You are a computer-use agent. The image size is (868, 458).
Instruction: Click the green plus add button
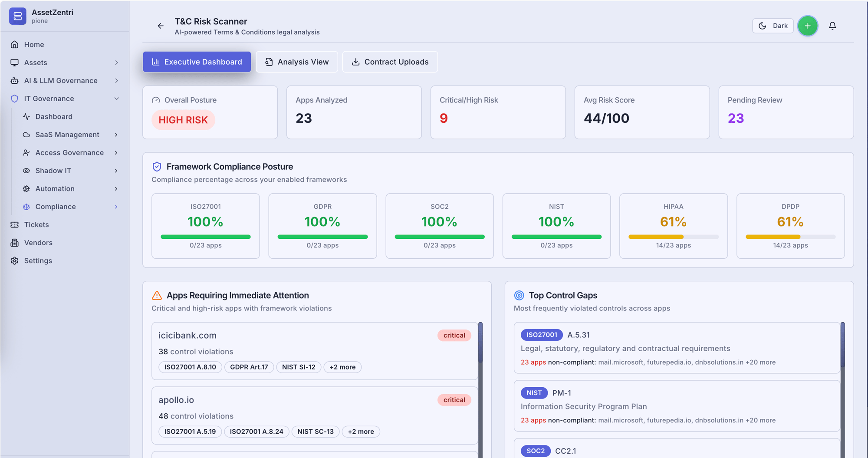click(x=808, y=26)
